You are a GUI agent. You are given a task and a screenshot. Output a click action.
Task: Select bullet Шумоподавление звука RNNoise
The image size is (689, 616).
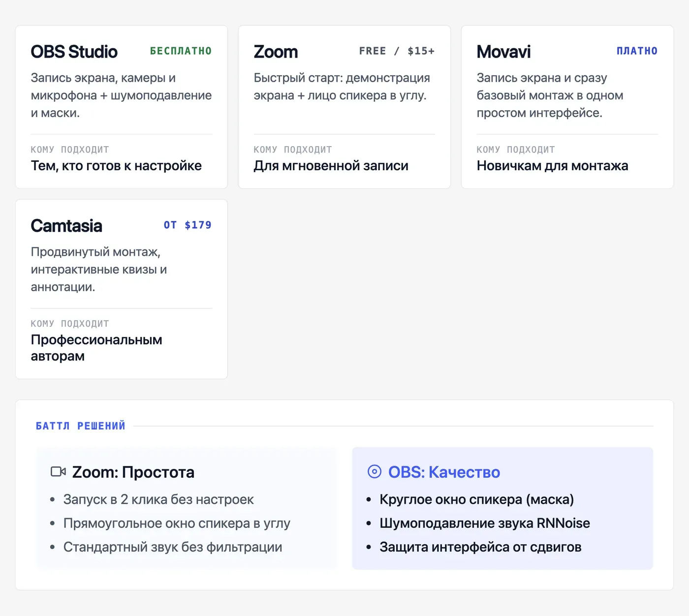pos(485,523)
